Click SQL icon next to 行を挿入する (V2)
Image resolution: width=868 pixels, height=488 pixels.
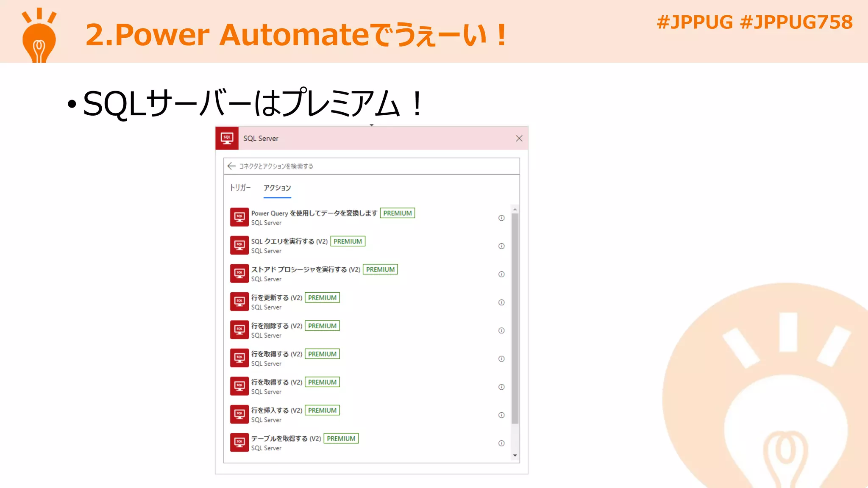coord(239,414)
